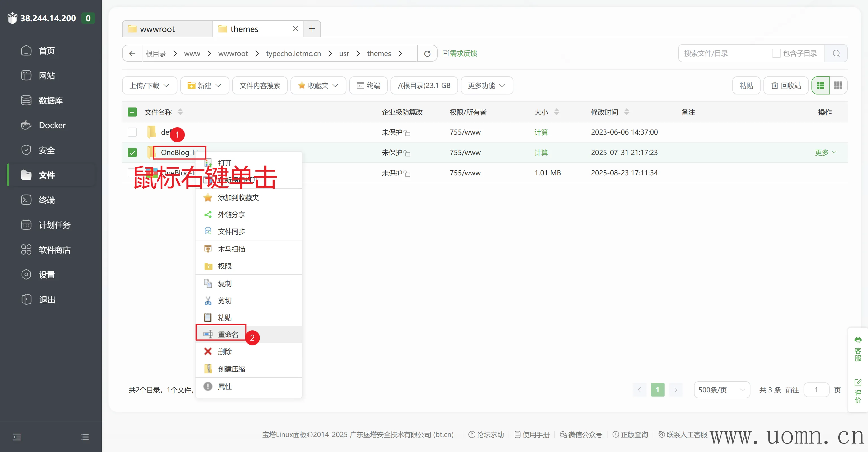The image size is (868, 452).
Task: Click the search magnifier icon
Action: pyautogui.click(x=836, y=53)
